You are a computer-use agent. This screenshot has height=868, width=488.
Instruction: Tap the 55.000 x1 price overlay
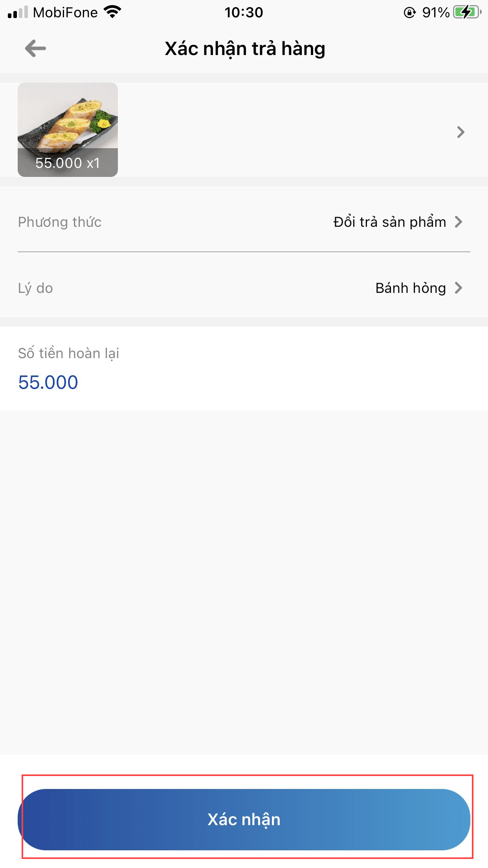coord(68,163)
